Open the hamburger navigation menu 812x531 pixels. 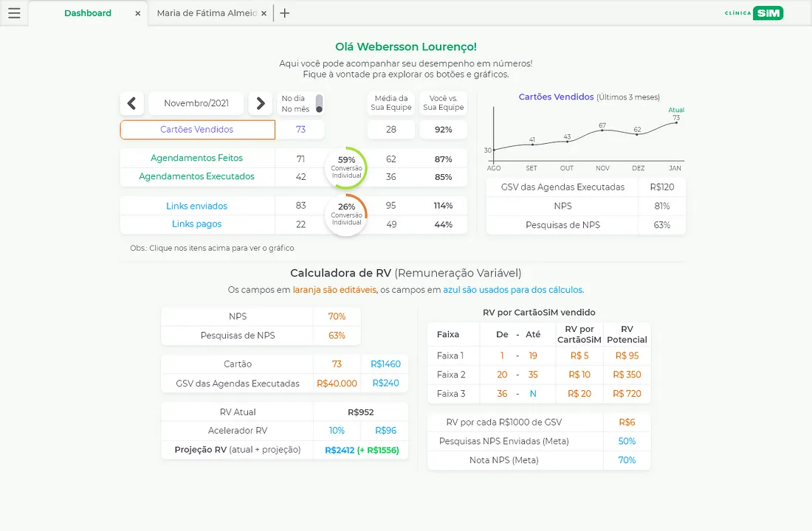click(13, 13)
